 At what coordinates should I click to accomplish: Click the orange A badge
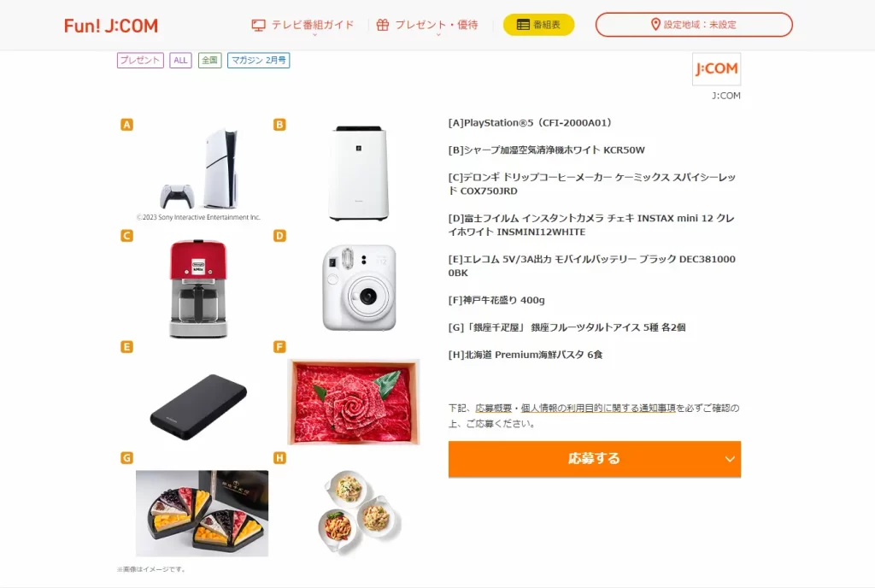[x=126, y=125]
